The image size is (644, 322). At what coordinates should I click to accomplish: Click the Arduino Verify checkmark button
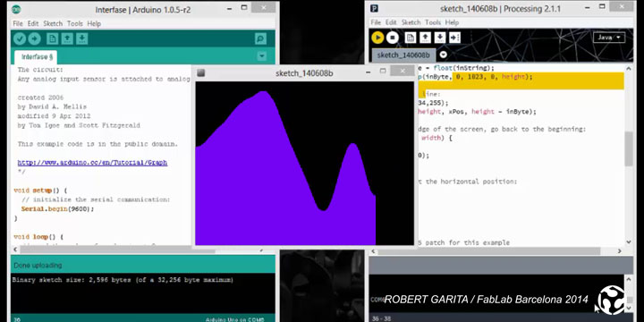point(20,39)
